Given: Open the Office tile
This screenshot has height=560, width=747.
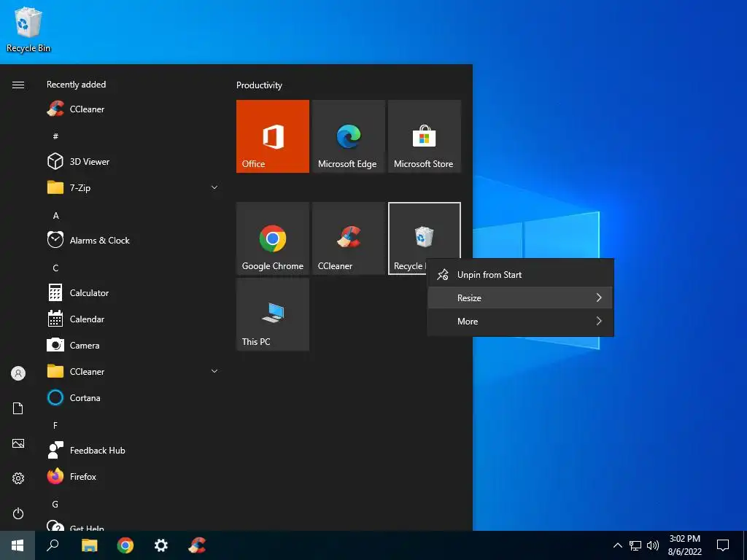Looking at the screenshot, I should pos(273,136).
